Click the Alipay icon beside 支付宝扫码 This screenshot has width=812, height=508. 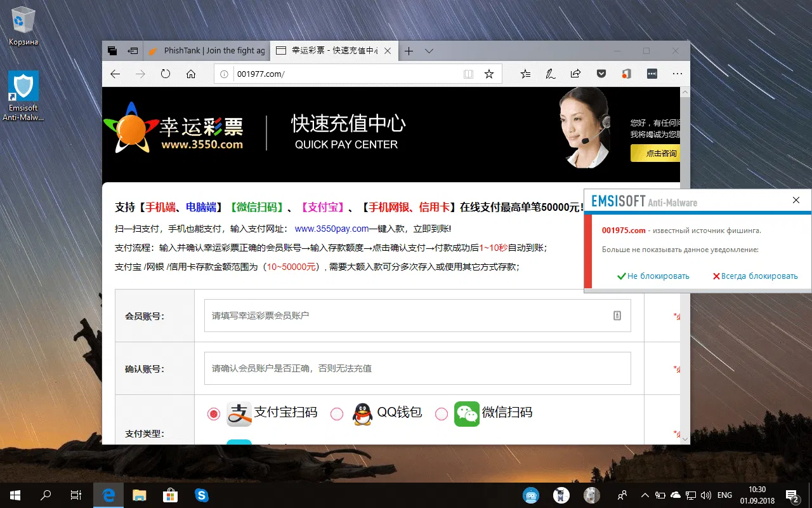pos(239,413)
